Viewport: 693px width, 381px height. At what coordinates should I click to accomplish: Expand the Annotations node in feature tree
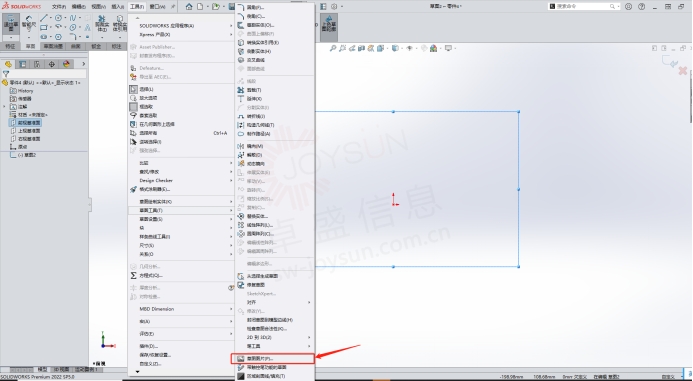click(x=4, y=107)
